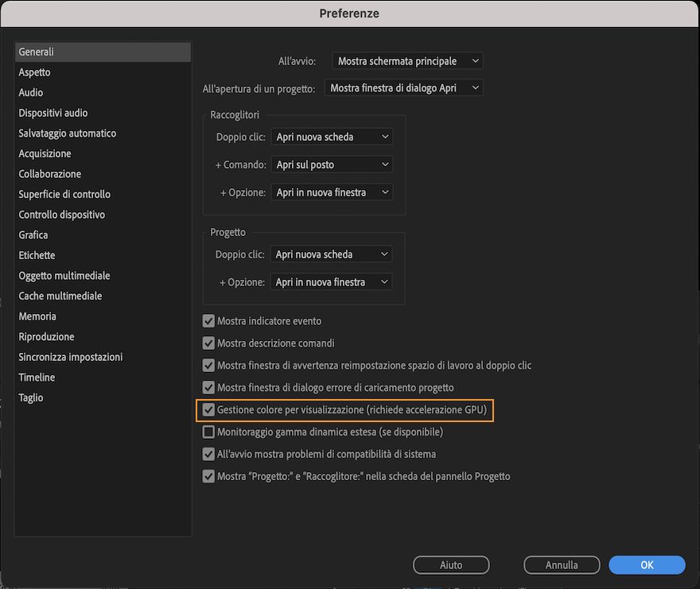Toggle "Gestione colore per visualizzazione" option
700x589 pixels.
pos(208,409)
